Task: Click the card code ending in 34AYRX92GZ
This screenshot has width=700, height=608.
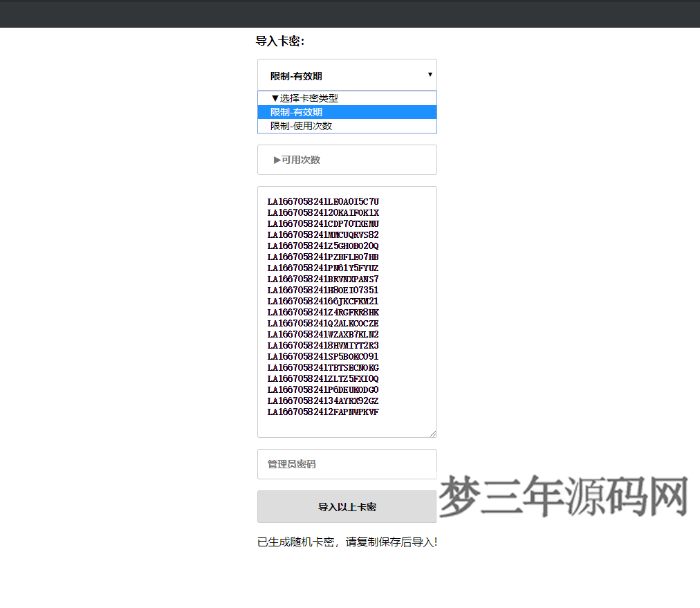Action: pyautogui.click(x=322, y=400)
